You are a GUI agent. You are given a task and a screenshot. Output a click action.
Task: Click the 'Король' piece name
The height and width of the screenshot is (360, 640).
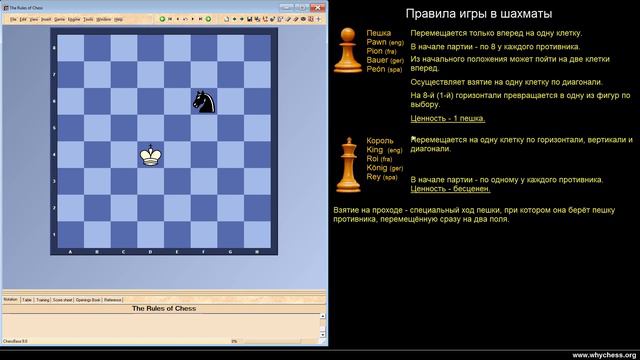(380, 141)
